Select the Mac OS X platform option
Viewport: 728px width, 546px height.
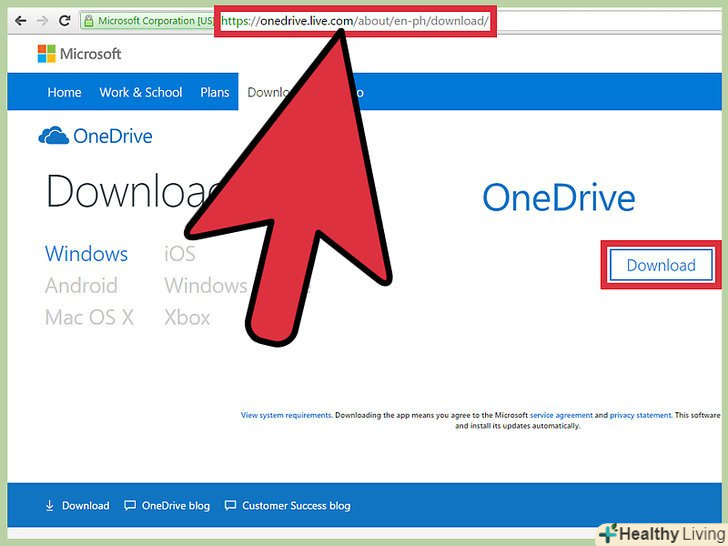coord(89,318)
